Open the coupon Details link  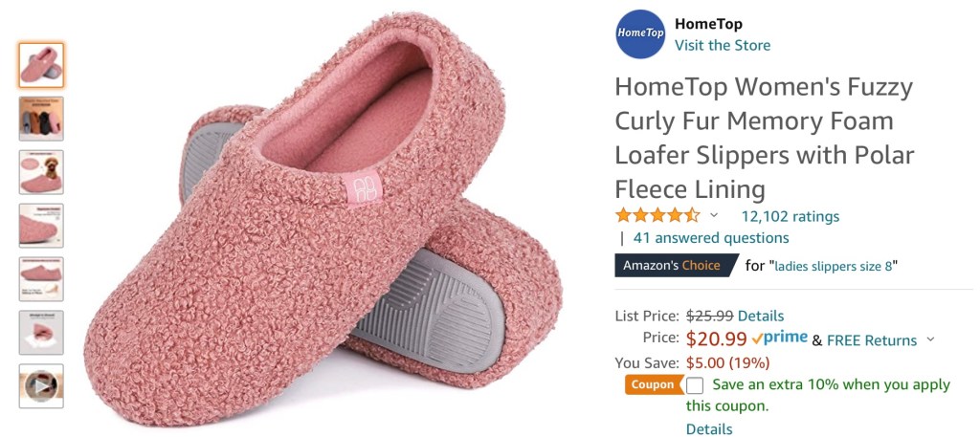[709, 429]
